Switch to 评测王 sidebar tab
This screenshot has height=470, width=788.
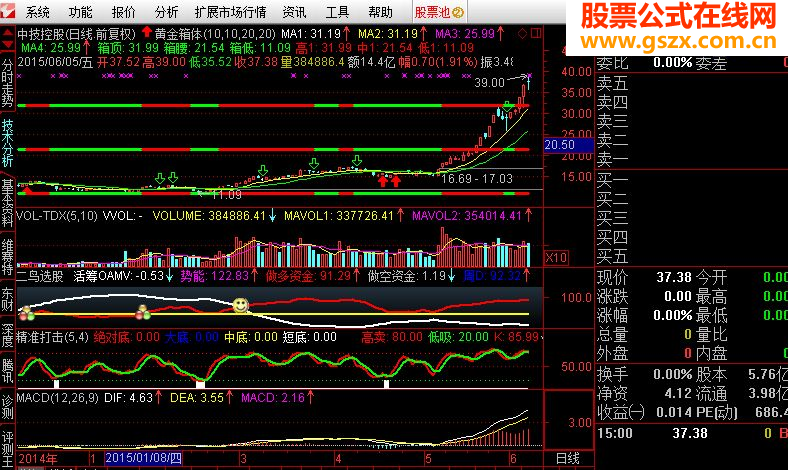pos(8,449)
